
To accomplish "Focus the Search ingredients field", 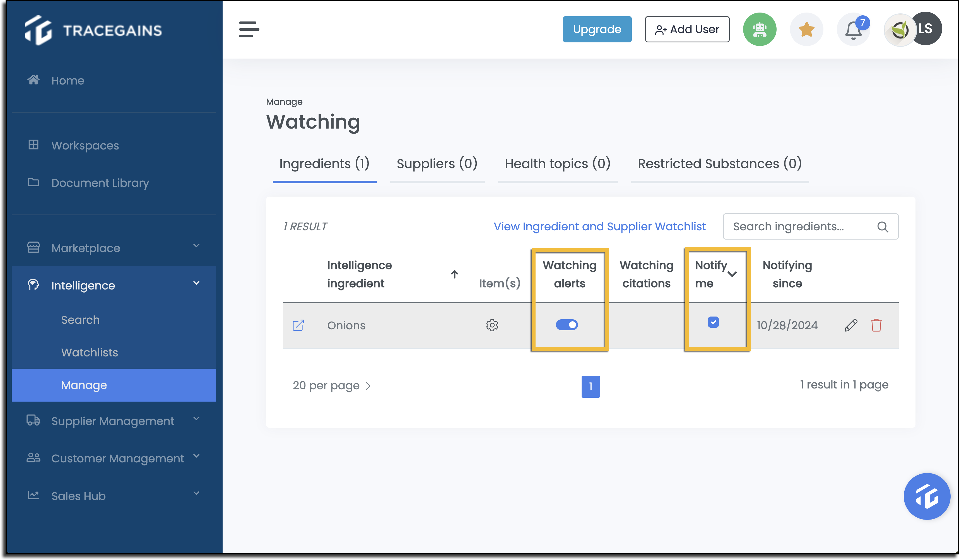I will [811, 227].
